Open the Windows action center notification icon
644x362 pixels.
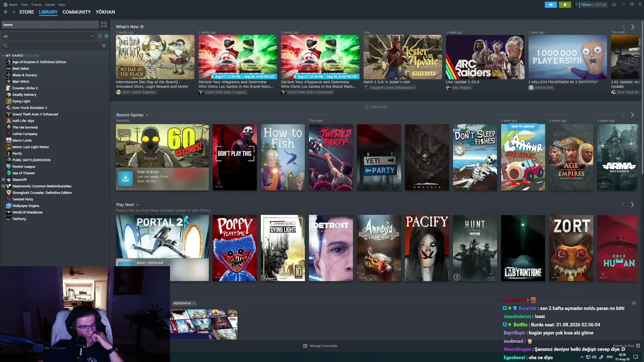coord(635,357)
